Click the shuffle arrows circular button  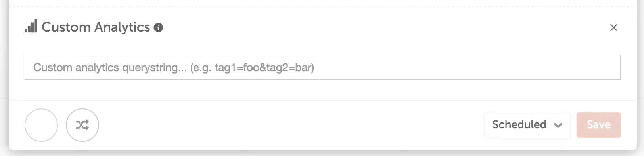click(82, 125)
